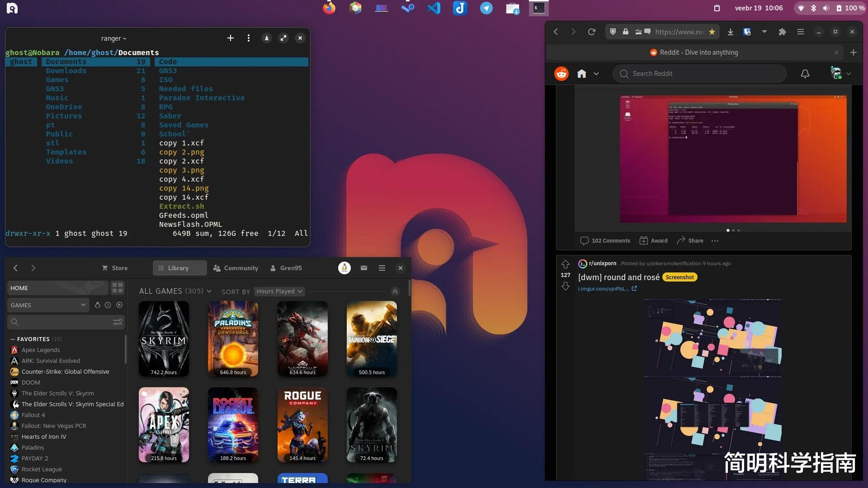Open more options on the 102 Comments post
This screenshot has height=488, width=868.
tap(715, 241)
